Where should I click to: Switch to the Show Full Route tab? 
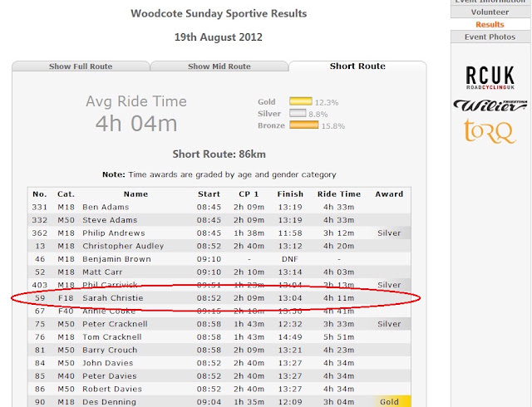(81, 66)
